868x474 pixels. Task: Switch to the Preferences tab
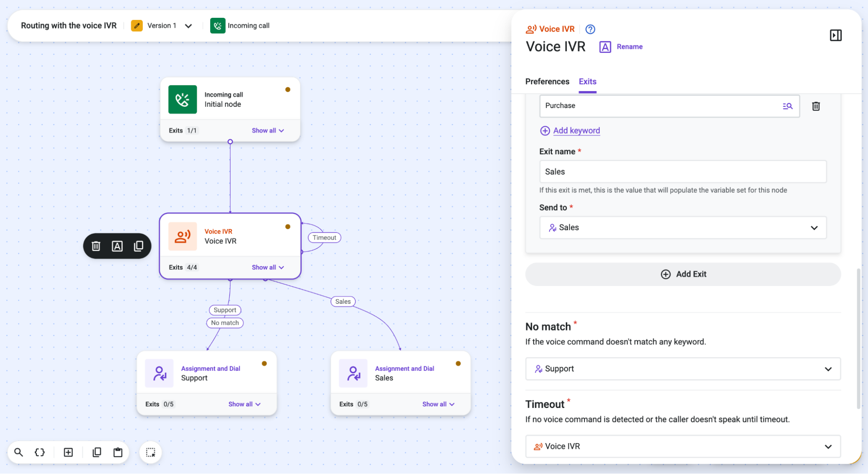tap(547, 82)
